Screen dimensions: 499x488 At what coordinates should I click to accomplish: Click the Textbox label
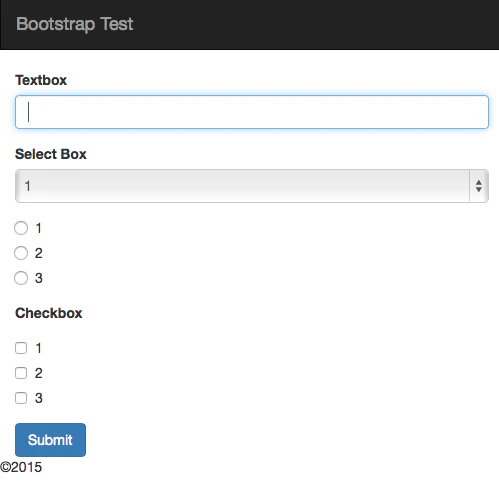41,80
